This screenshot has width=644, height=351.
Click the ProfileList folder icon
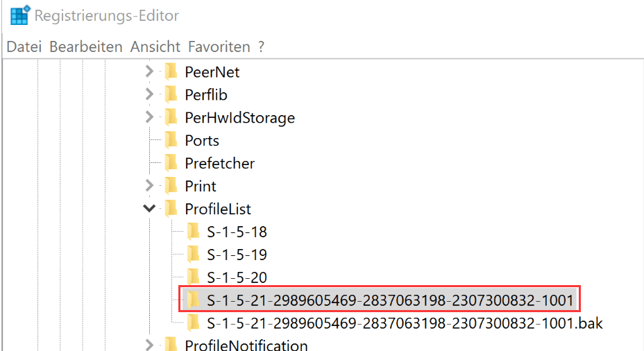tap(170, 209)
